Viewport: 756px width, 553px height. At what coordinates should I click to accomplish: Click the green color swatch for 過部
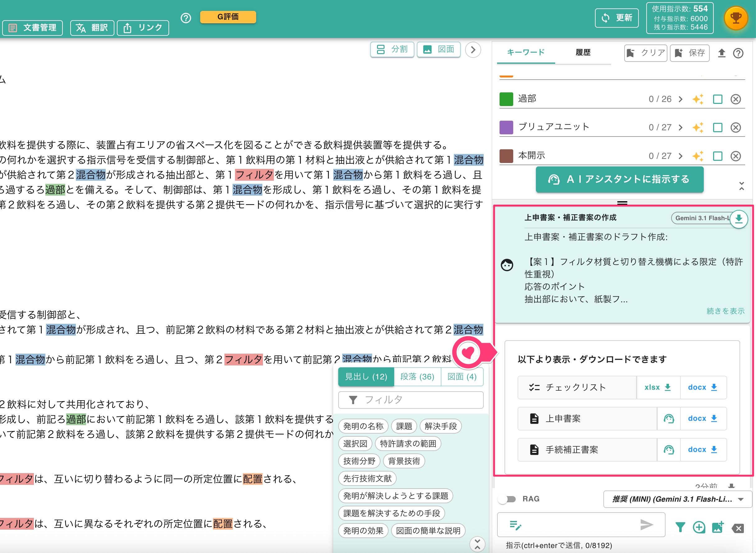506,99
